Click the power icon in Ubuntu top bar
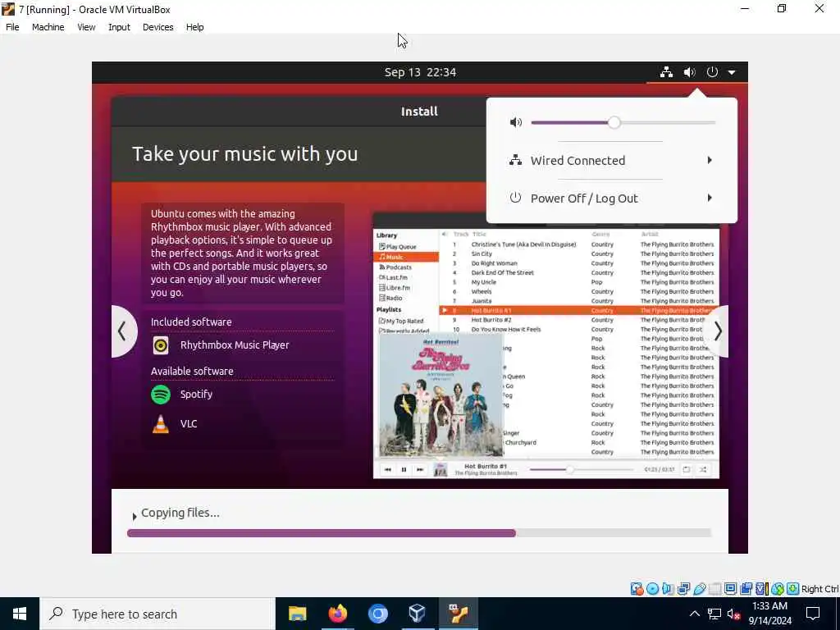Screen dimensions: 840x630 (x=712, y=72)
